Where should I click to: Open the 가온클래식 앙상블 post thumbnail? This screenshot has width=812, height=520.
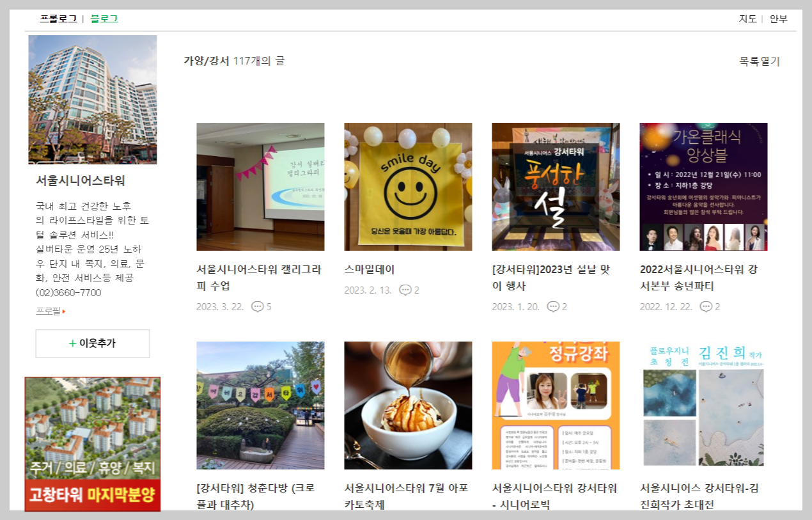(703, 187)
